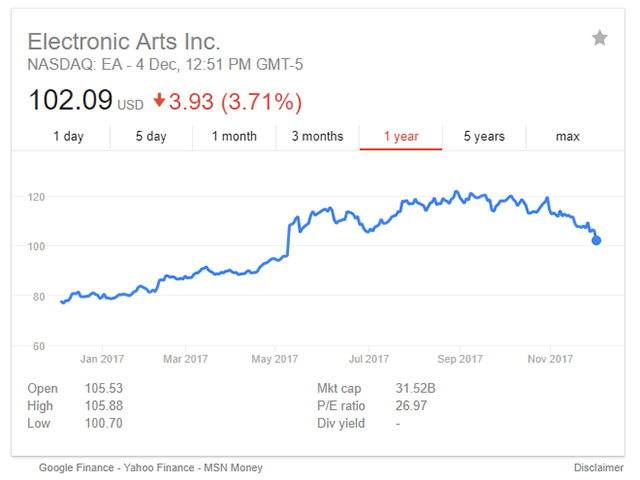Click the chart line near May 2017 jump
This screenshot has height=480, width=640.
coord(288,240)
